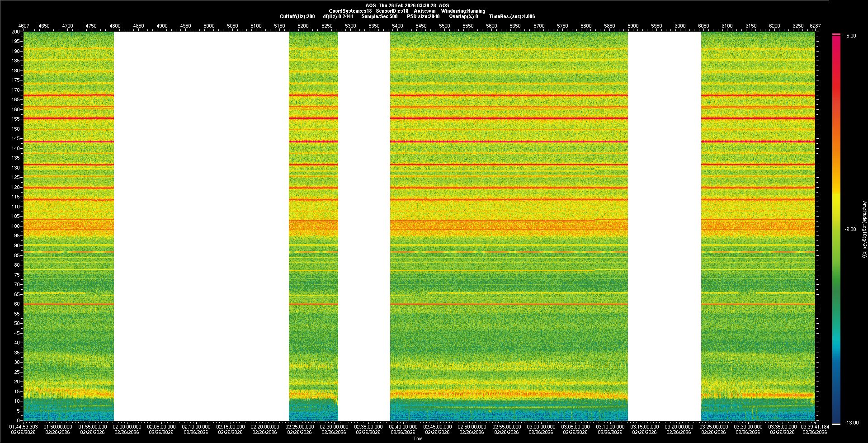Click the Sample/Sec:500 parameter

point(379,16)
